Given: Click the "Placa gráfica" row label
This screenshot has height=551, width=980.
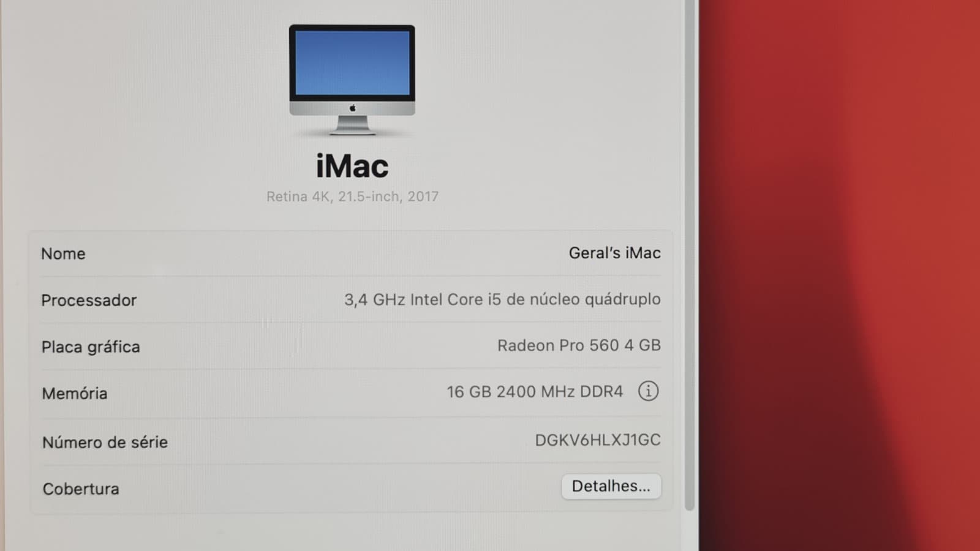Looking at the screenshot, I should coord(91,347).
